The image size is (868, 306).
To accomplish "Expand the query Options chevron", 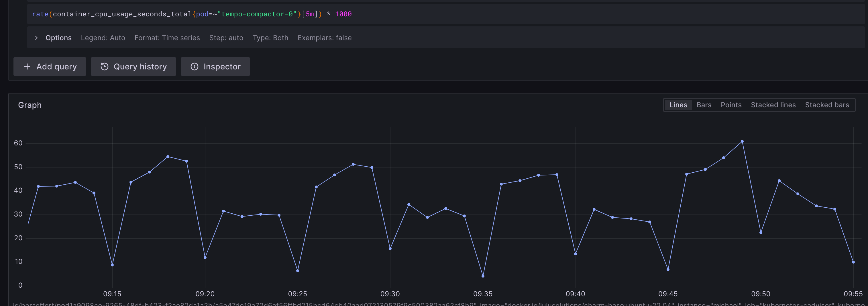I will coord(36,38).
